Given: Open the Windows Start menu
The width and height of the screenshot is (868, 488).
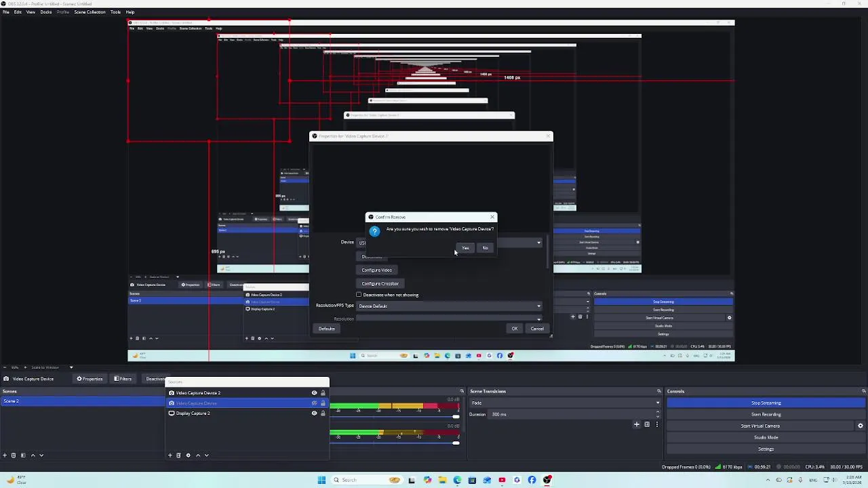Looking at the screenshot, I should point(321,480).
